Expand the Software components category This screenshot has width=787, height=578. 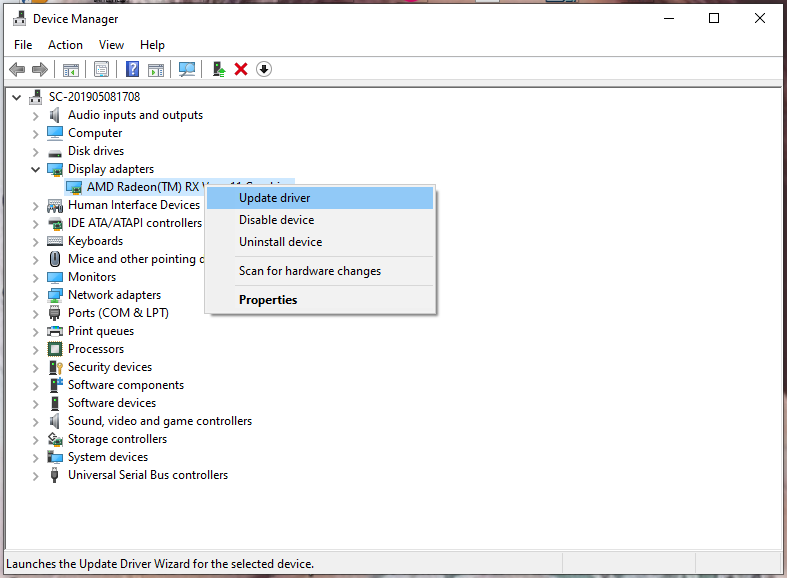pyautogui.click(x=35, y=386)
